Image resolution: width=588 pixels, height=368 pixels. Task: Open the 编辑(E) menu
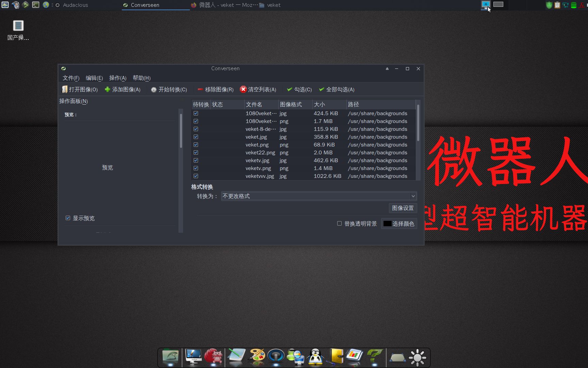click(94, 78)
